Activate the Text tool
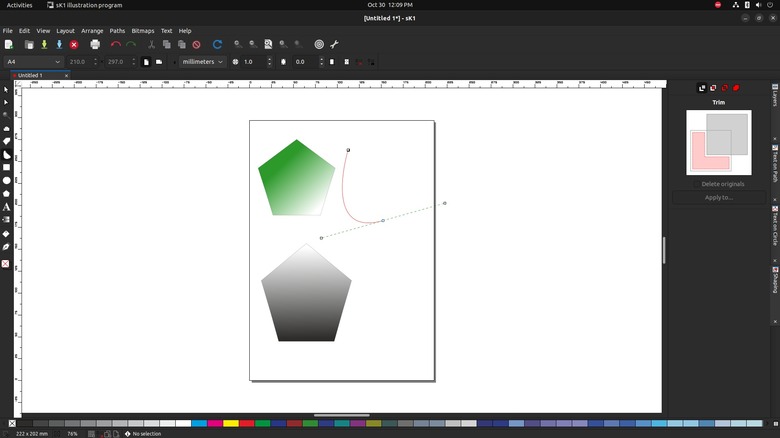The image size is (780, 438). 6,207
